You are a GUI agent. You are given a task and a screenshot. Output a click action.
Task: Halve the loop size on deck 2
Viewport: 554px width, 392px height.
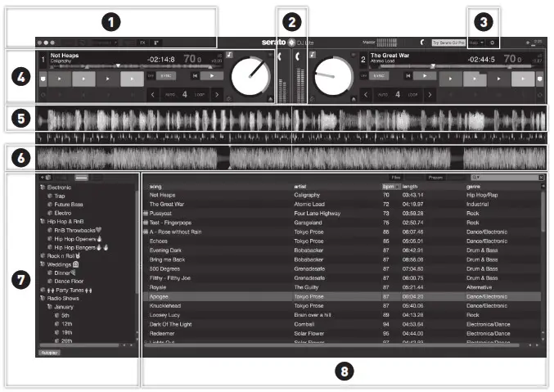click(366, 95)
